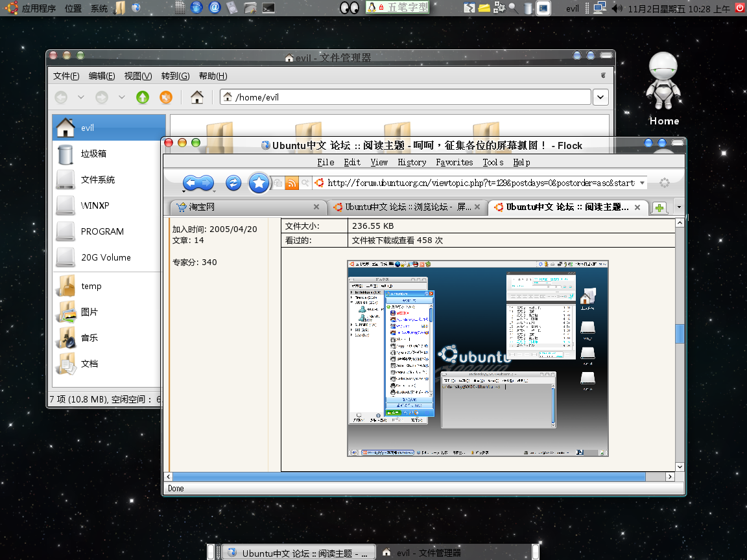The height and width of the screenshot is (560, 747).
Task: Open 编辑(E) menu in file manager
Action: tap(102, 76)
